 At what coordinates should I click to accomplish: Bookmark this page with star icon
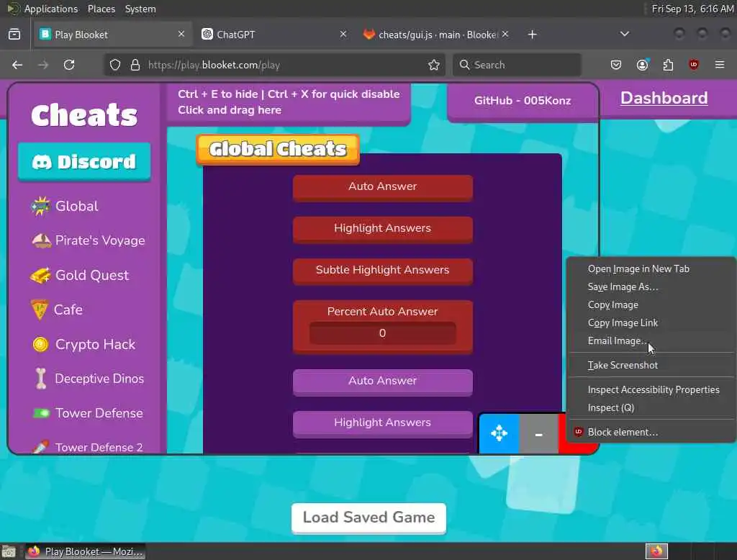coord(434,65)
